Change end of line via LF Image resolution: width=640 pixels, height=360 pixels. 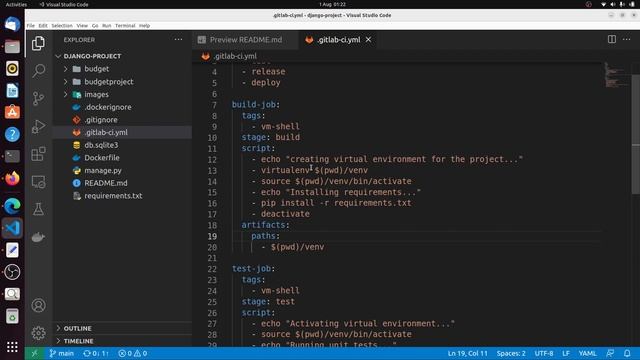pos(566,353)
